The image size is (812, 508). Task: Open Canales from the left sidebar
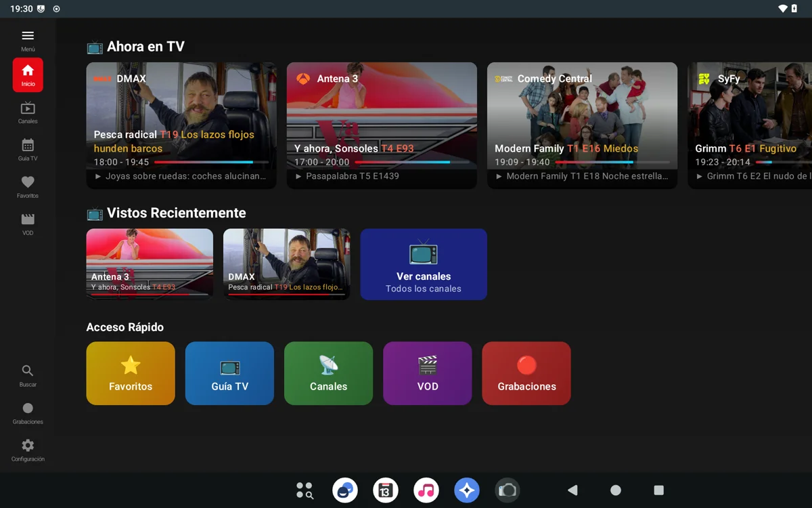click(x=28, y=112)
